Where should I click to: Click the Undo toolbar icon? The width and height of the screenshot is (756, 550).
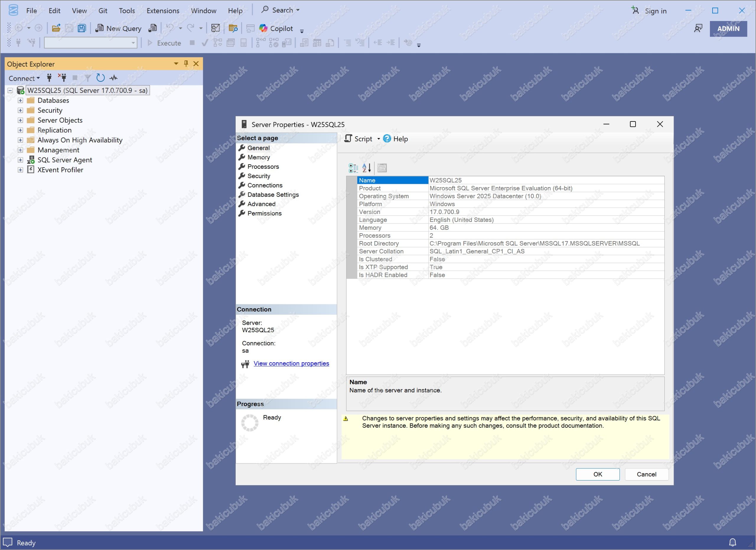click(170, 28)
